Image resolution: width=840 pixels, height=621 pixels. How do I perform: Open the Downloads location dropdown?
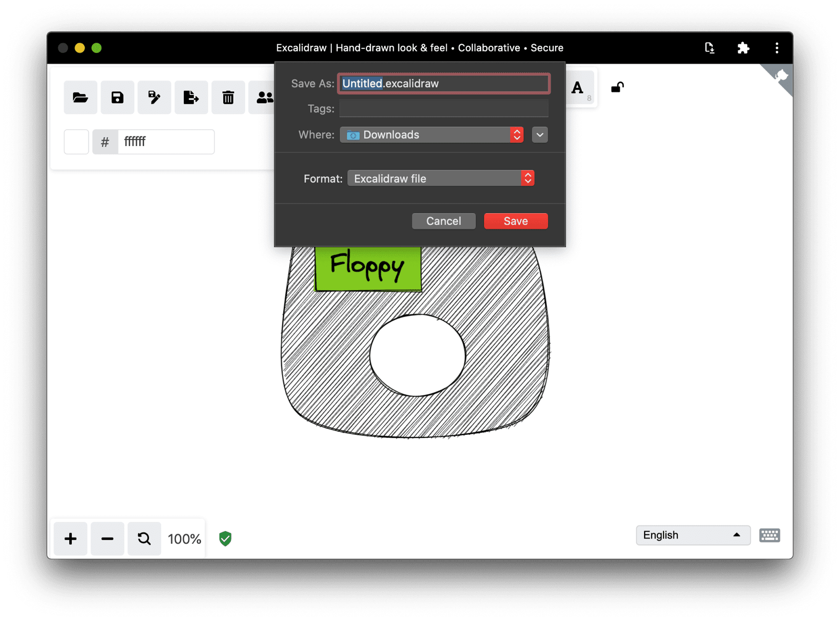pos(432,135)
